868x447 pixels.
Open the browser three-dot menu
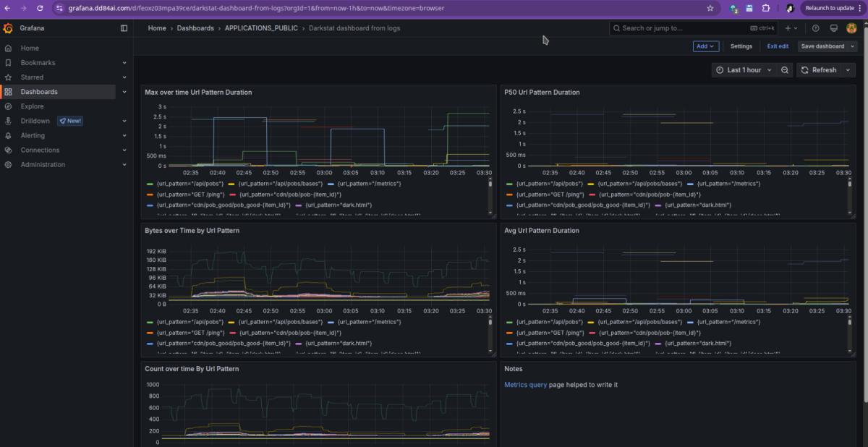pos(861,8)
